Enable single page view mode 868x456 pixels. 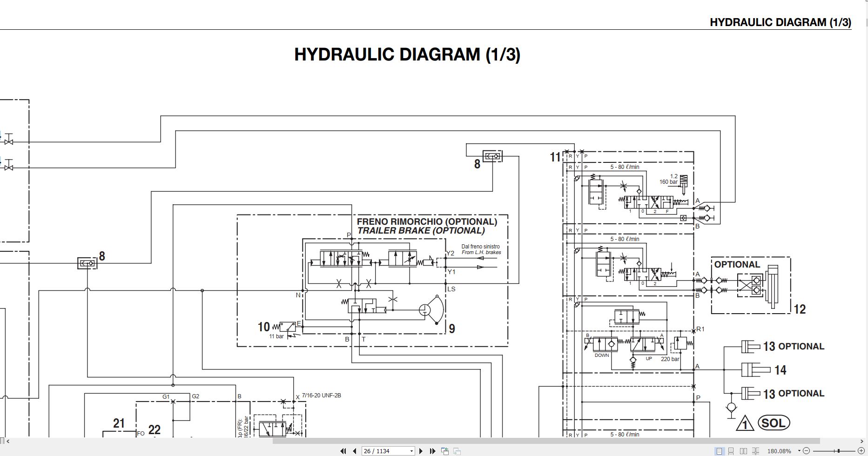pos(720,451)
